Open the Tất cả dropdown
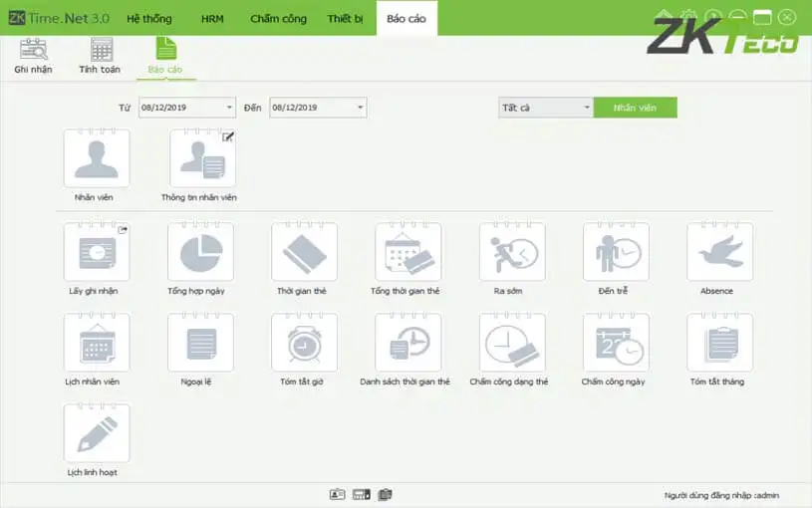Viewport: 812px width, 508px height. (x=545, y=108)
